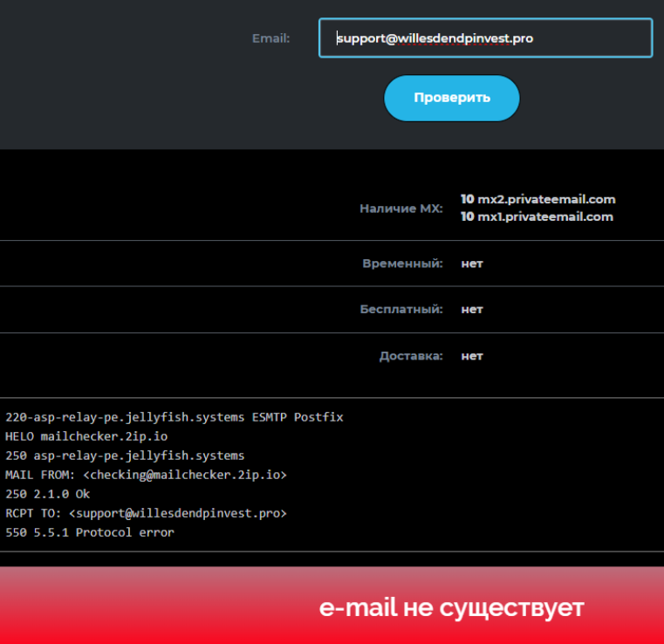Screen dimensions: 664x644
Task: Click the Доставка row label
Action: coord(410,356)
